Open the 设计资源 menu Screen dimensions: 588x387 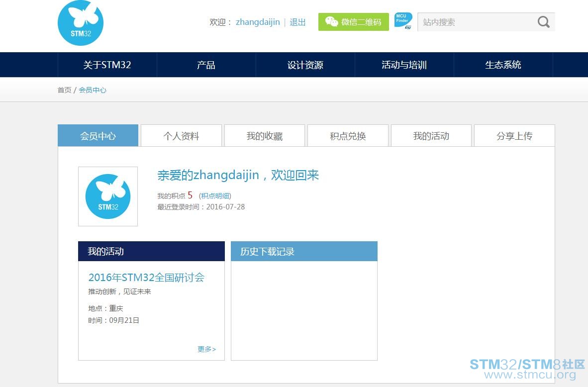305,65
